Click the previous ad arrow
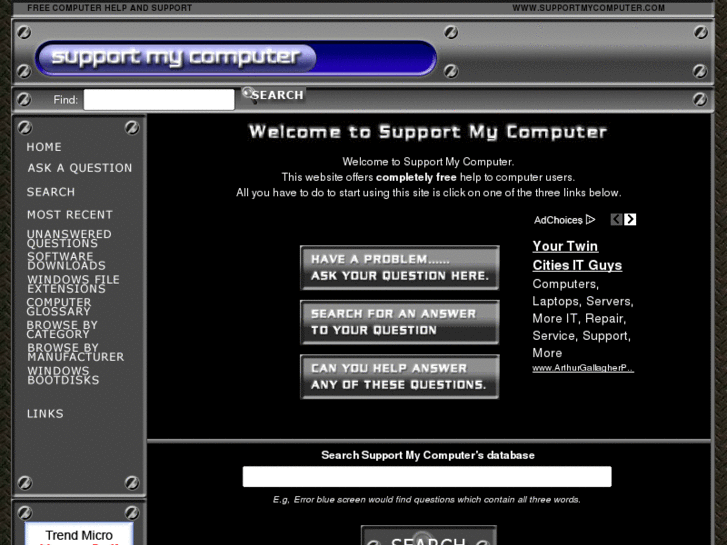Image resolution: width=727 pixels, height=545 pixels. 616,219
